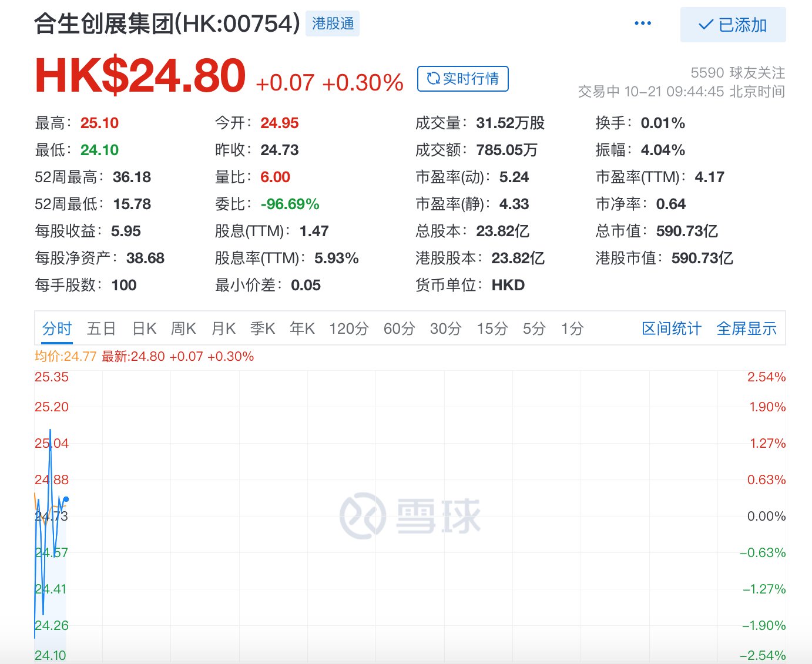Click the 最高 value 25.10
Viewport: 812px width, 664px height.
coord(99,123)
